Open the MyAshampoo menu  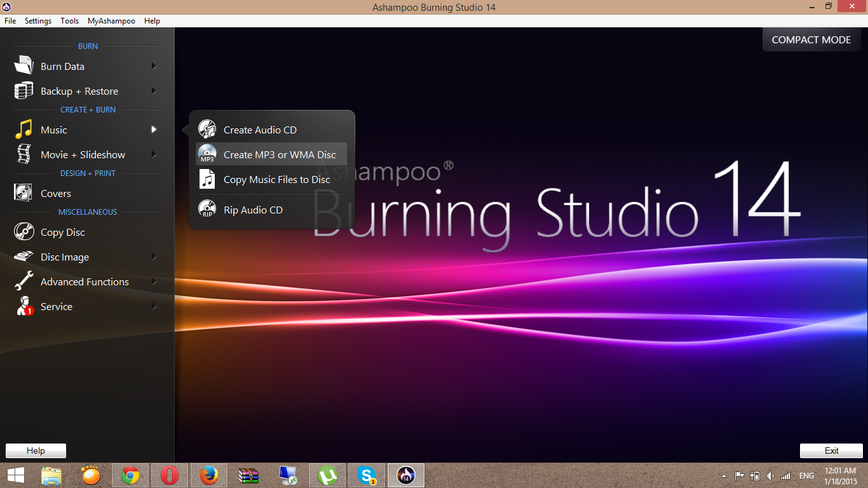[111, 21]
